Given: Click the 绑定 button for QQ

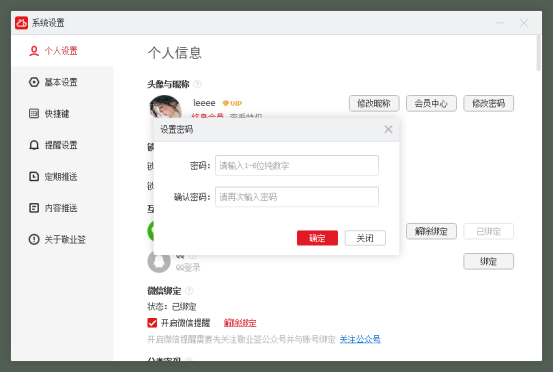Looking at the screenshot, I should click(x=489, y=261).
